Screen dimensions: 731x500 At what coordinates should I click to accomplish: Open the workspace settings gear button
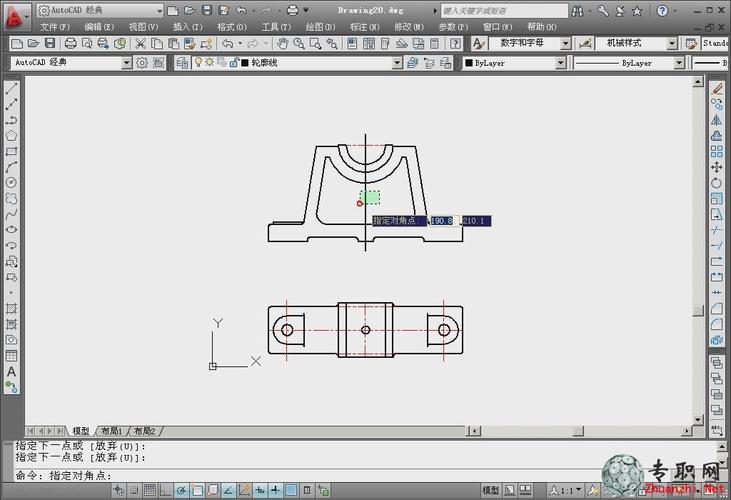[x=142, y=62]
